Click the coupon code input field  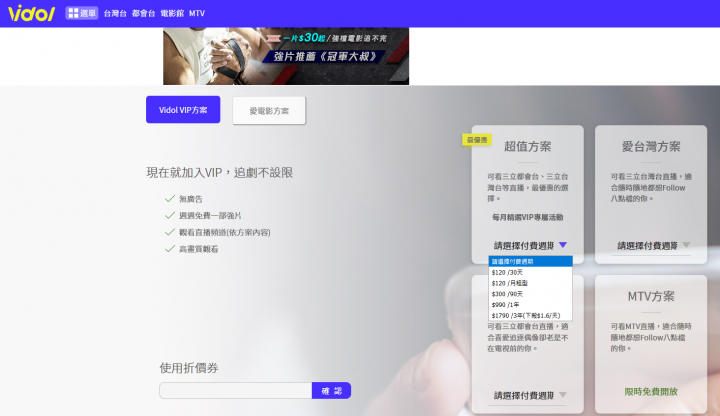[236, 391]
